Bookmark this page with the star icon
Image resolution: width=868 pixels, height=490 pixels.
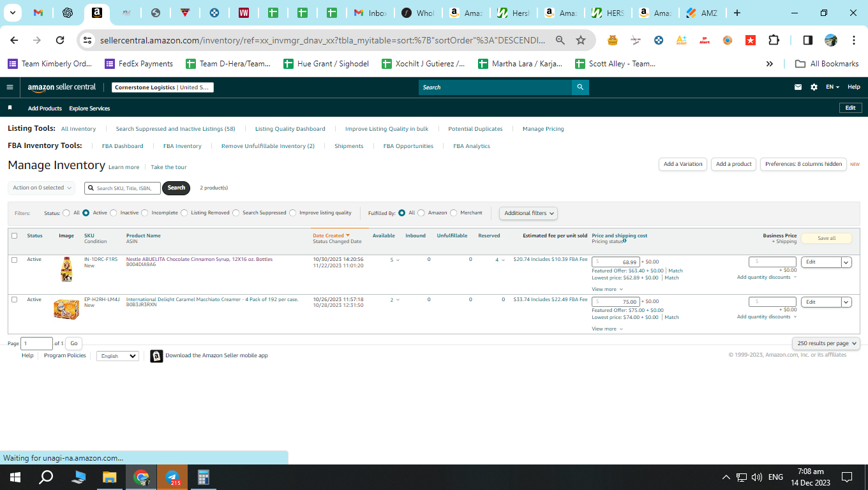pos(581,40)
